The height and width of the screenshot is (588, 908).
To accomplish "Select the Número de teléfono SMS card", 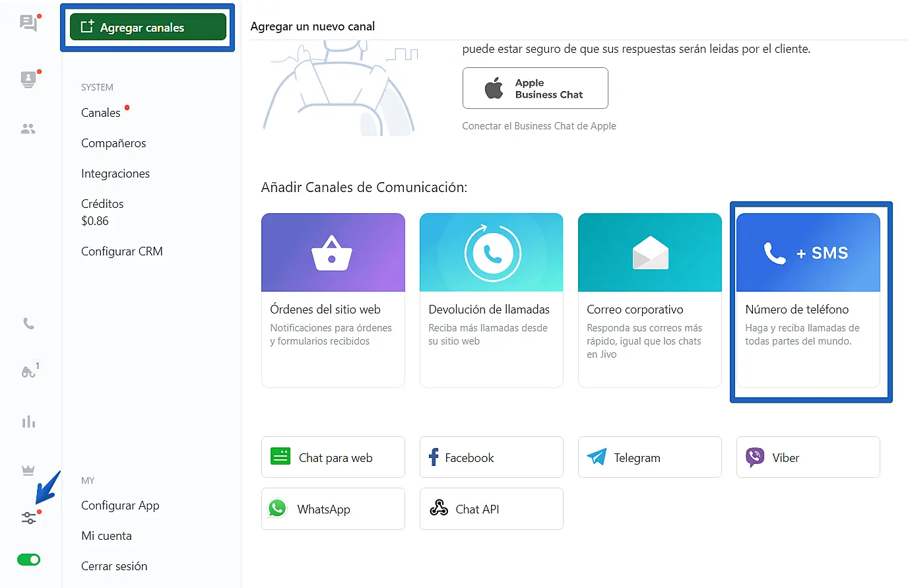I will click(x=808, y=300).
